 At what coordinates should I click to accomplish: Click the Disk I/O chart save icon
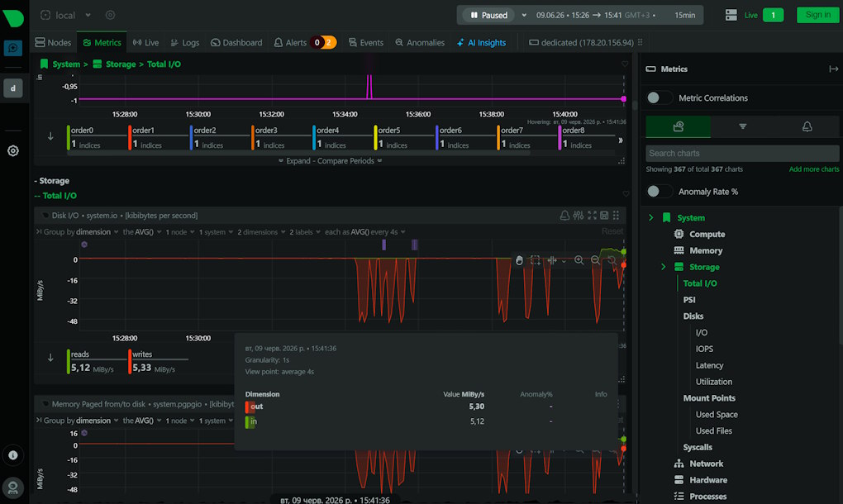(x=604, y=216)
